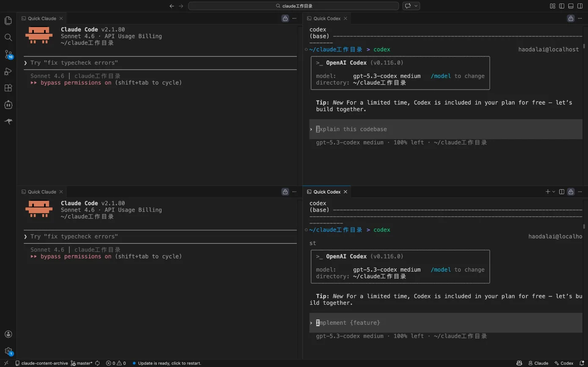Viewport: 588px width, 367px height.
Task: Open Source Control with 10 pending changes
Action: pyautogui.click(x=8, y=54)
